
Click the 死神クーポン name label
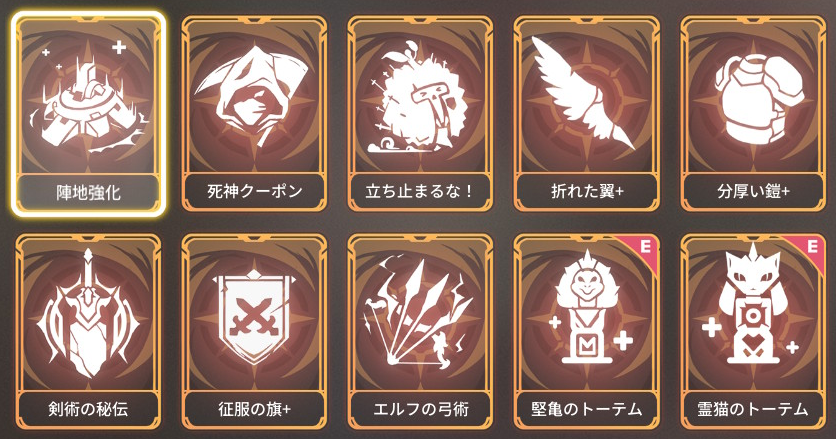[x=254, y=191]
